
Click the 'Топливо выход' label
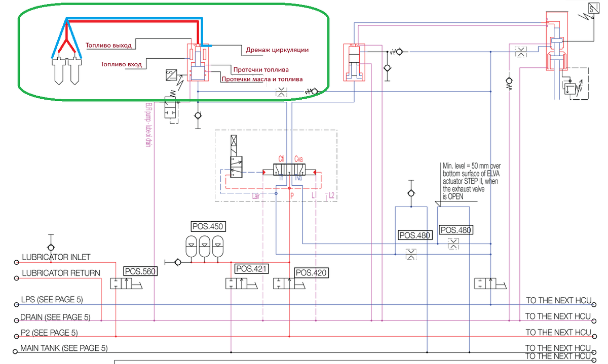point(108,45)
